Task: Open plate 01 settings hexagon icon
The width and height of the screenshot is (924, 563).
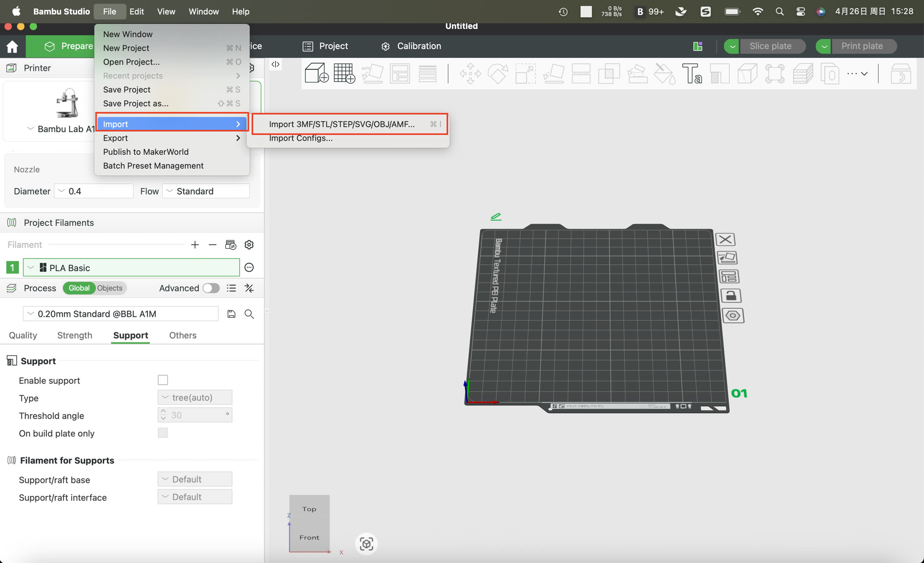Action: coord(733,315)
